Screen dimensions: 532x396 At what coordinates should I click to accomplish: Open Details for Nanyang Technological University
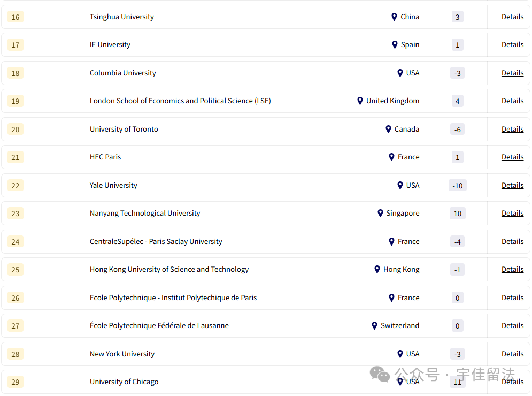[x=512, y=214]
